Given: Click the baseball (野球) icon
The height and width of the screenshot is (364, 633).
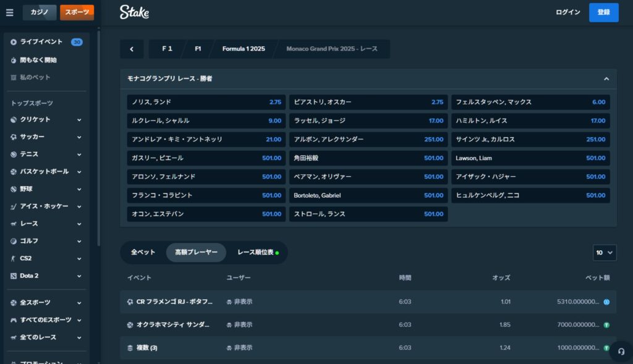Looking at the screenshot, I should point(14,189).
